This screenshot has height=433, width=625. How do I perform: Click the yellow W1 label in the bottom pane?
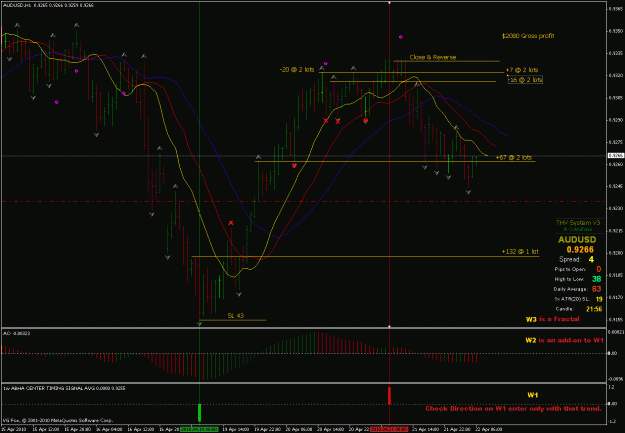533,395
